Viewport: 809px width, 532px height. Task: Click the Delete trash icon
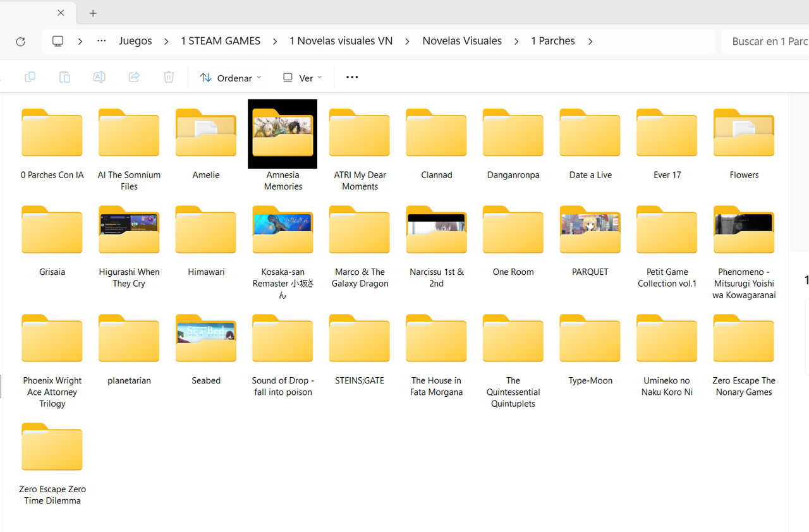pos(169,77)
